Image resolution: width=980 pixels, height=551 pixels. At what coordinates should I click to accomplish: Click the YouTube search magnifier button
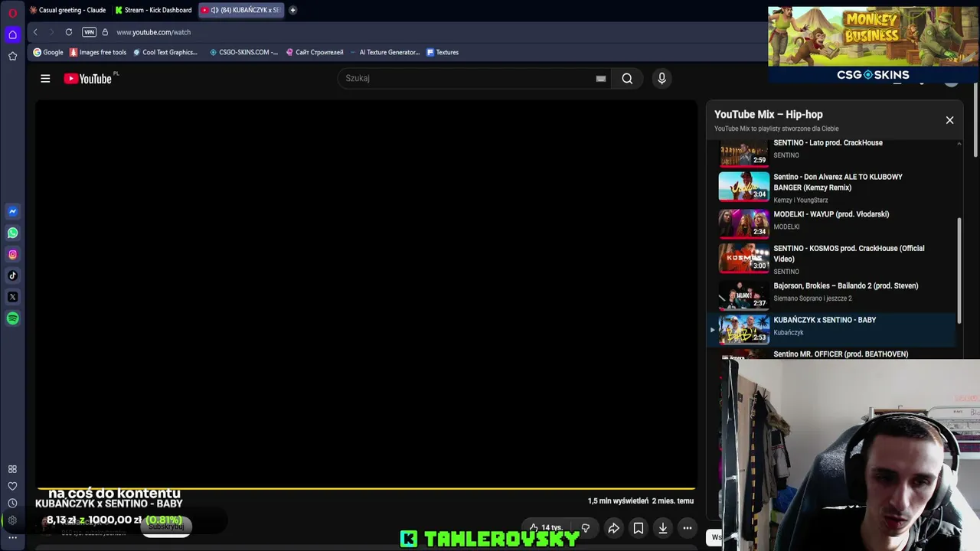(x=627, y=78)
